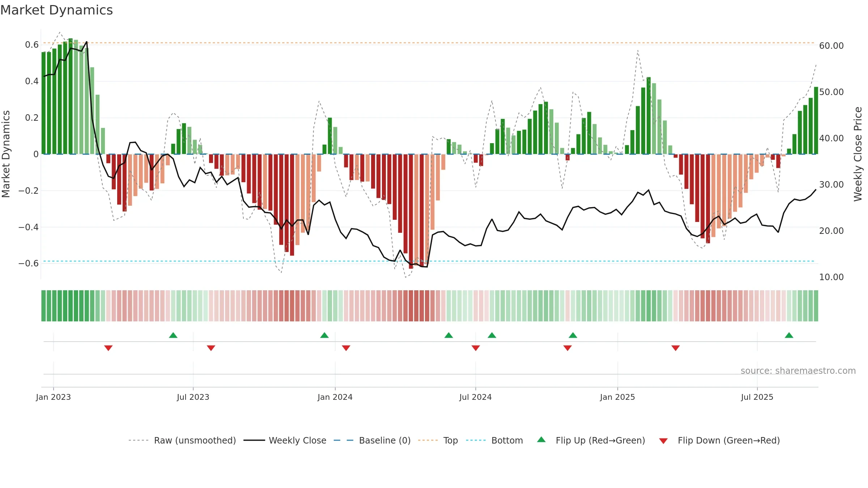This screenshot has width=868, height=488.
Task: Click the Flip Up triangle in December 2023
Action: [x=324, y=335]
